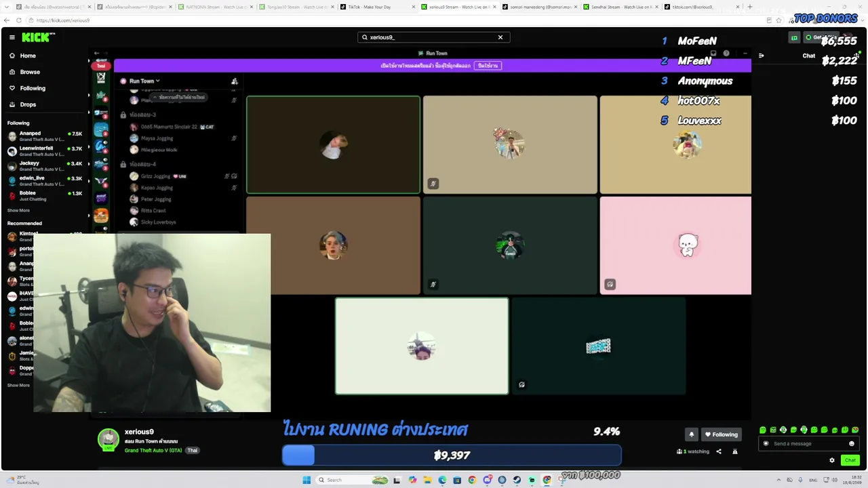Open Browse in Kick sidebar
Image resolution: width=868 pixels, height=488 pixels.
(x=30, y=72)
